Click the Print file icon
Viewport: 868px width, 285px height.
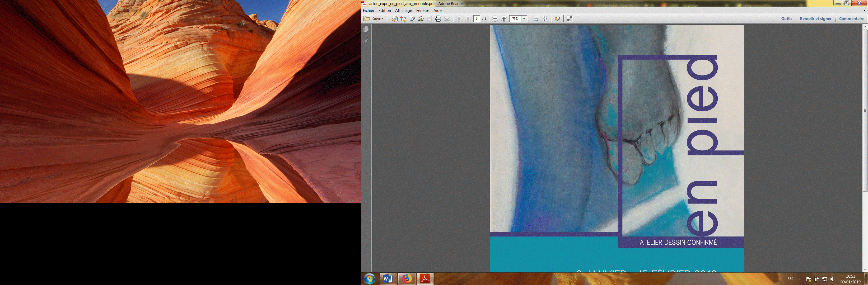(x=438, y=19)
